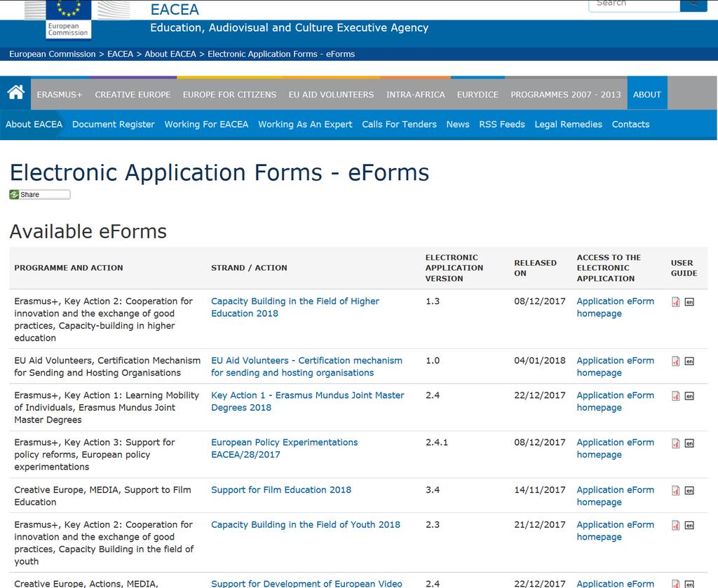Viewport: 718px width, 588px height.
Task: Open EN user guide for Capacity Building Higher Education
Action: tap(689, 302)
